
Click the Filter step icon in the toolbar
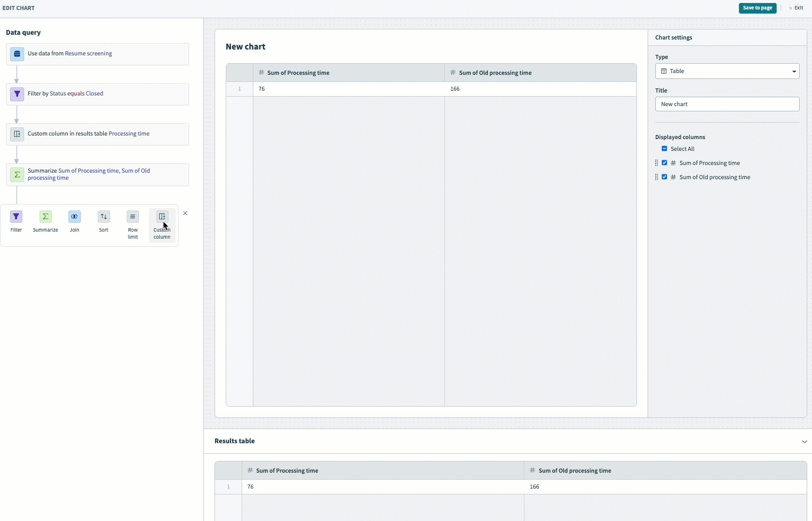point(16,217)
